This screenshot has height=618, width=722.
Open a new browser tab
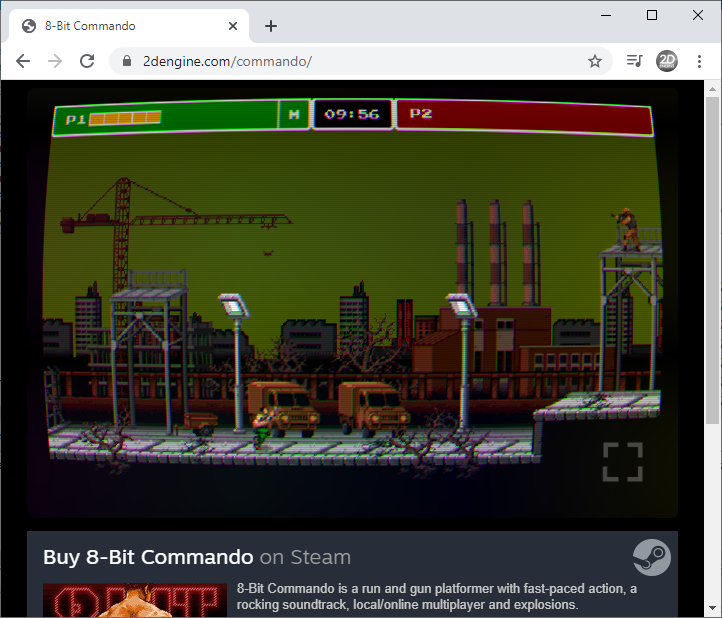271,26
